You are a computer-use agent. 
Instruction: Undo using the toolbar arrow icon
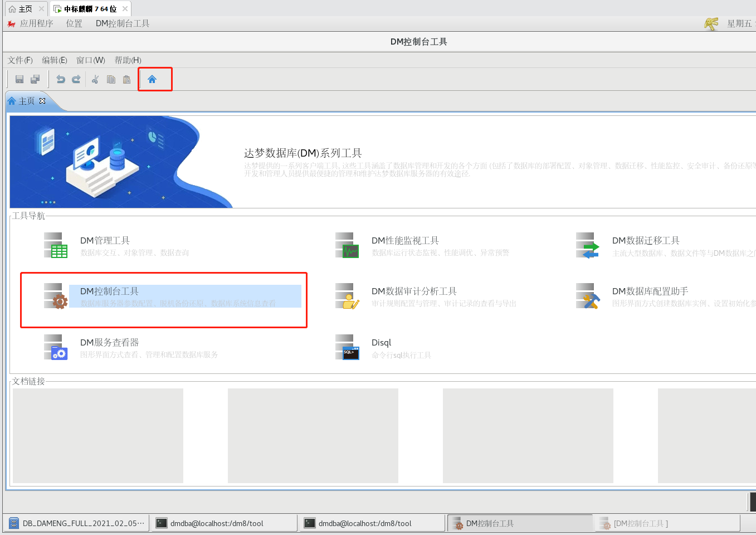(61, 80)
